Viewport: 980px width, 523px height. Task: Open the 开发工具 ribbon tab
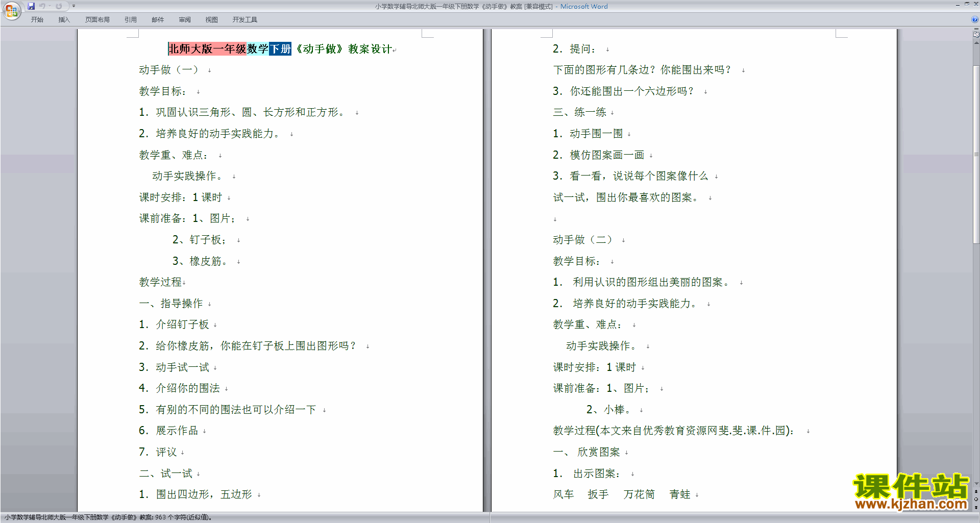(x=245, y=20)
